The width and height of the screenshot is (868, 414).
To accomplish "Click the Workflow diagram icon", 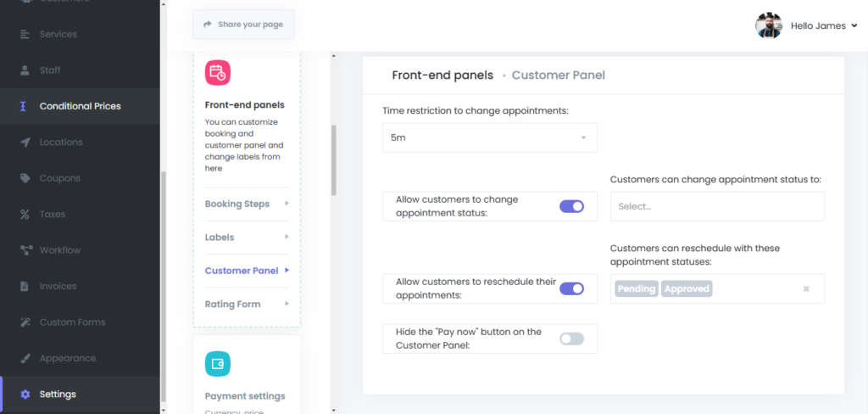I will pos(25,250).
